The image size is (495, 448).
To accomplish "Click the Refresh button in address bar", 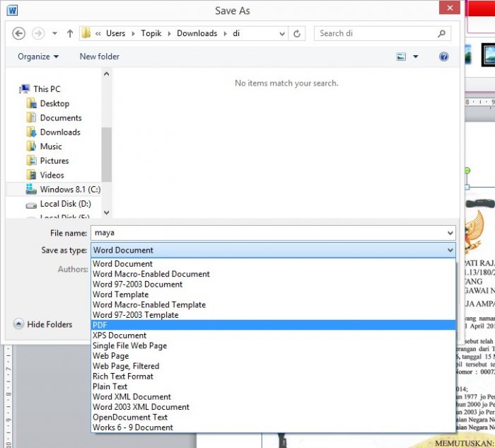I will [297, 33].
